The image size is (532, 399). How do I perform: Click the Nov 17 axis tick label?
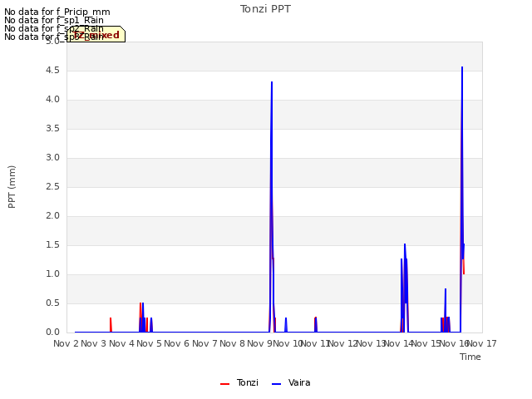point(482,343)
